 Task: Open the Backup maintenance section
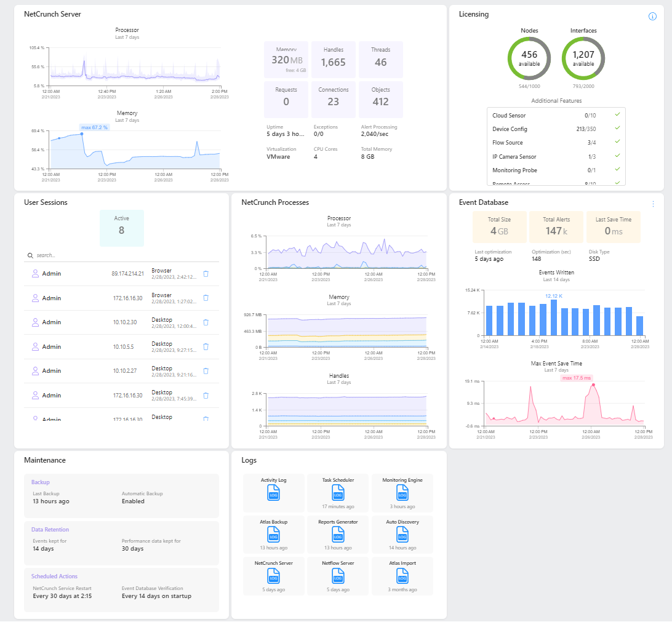(x=122, y=495)
